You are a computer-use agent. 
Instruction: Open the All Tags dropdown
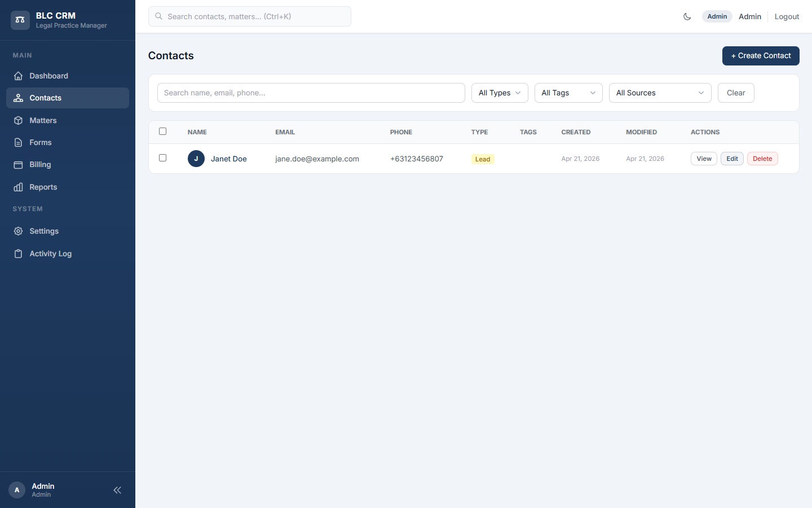click(568, 93)
